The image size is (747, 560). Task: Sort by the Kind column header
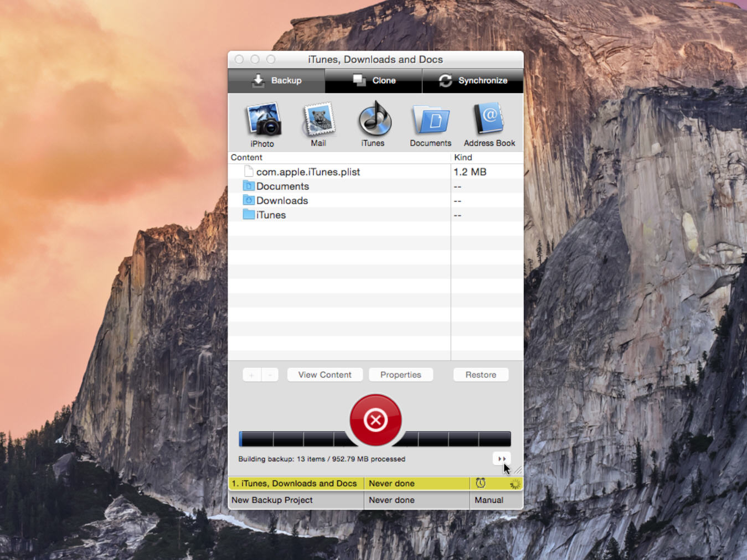click(487, 158)
